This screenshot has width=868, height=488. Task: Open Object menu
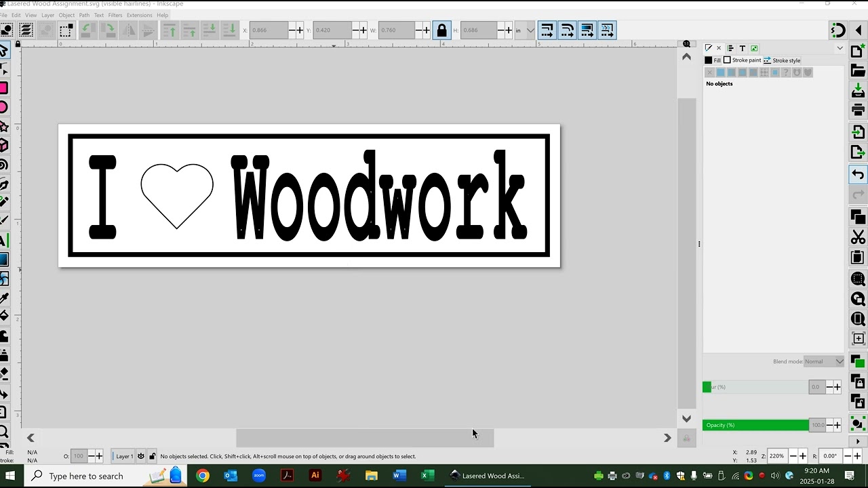(x=66, y=15)
